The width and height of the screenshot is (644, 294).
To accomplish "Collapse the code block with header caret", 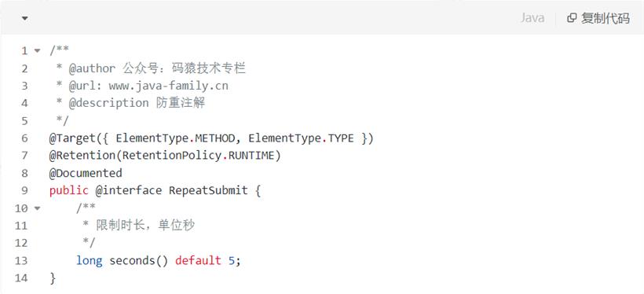I will [x=25, y=19].
